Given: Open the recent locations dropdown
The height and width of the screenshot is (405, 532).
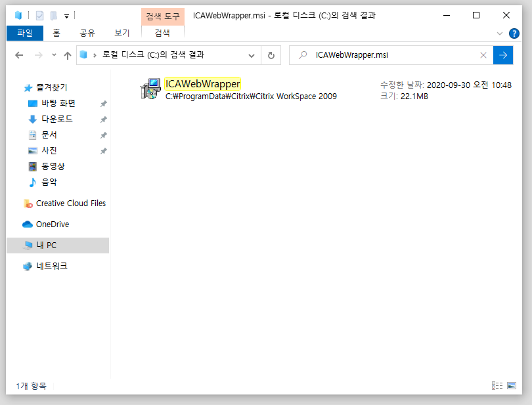Looking at the screenshot, I should click(54, 55).
